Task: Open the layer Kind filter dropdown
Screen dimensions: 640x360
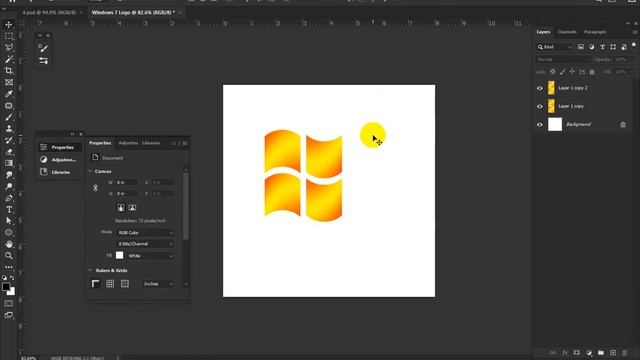Action: pyautogui.click(x=555, y=47)
